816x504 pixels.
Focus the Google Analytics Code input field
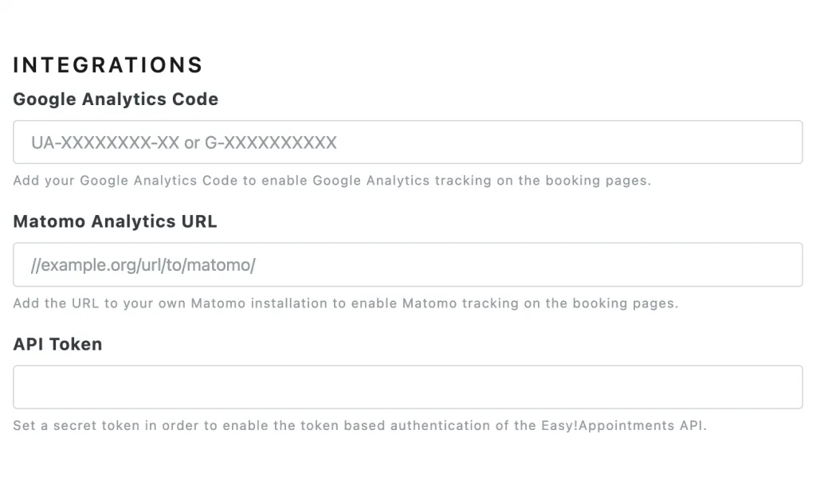click(x=407, y=142)
